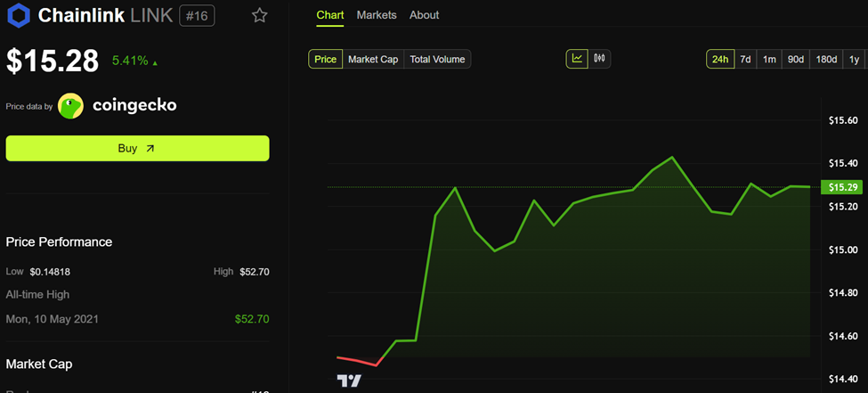868x393 pixels.
Task: Click the #16 rank badge
Action: tap(197, 15)
